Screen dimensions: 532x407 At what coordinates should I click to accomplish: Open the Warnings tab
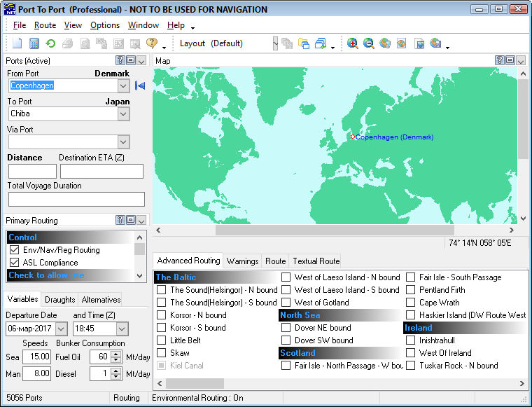click(242, 261)
